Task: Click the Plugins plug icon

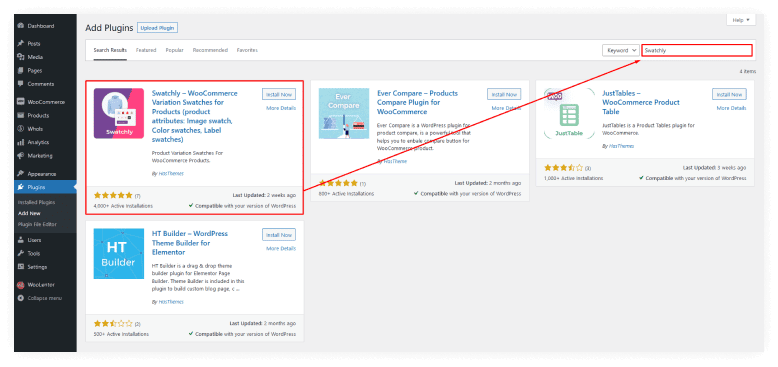Action: (x=21, y=187)
